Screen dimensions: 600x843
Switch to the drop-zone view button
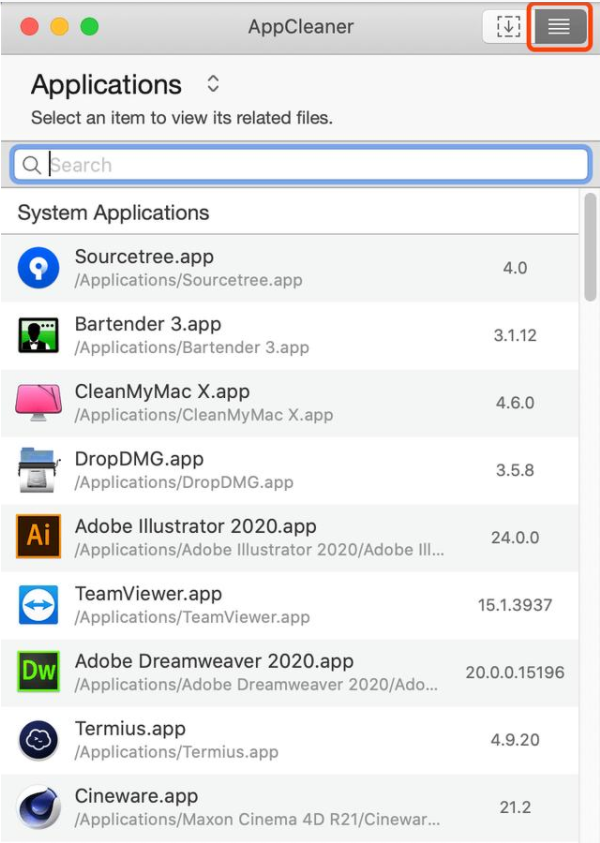[x=508, y=27]
